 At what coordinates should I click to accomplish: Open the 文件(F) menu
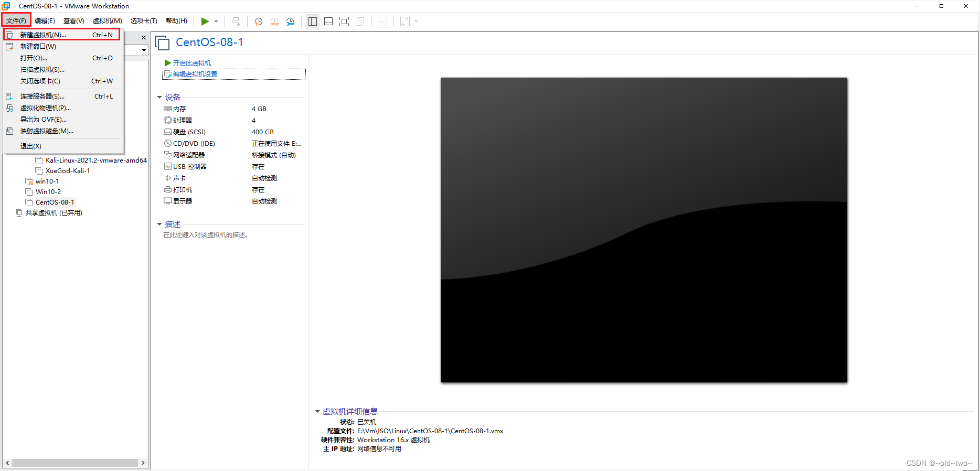pyautogui.click(x=16, y=20)
